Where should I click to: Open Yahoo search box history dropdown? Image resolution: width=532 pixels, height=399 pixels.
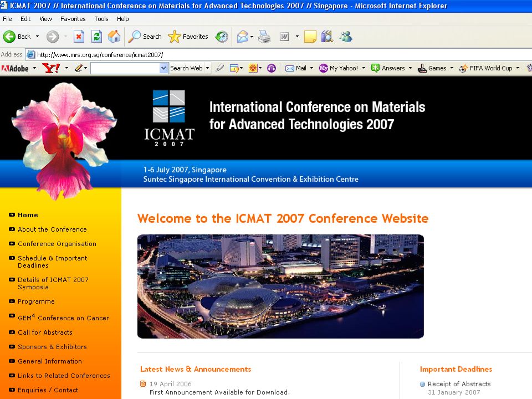pos(163,68)
